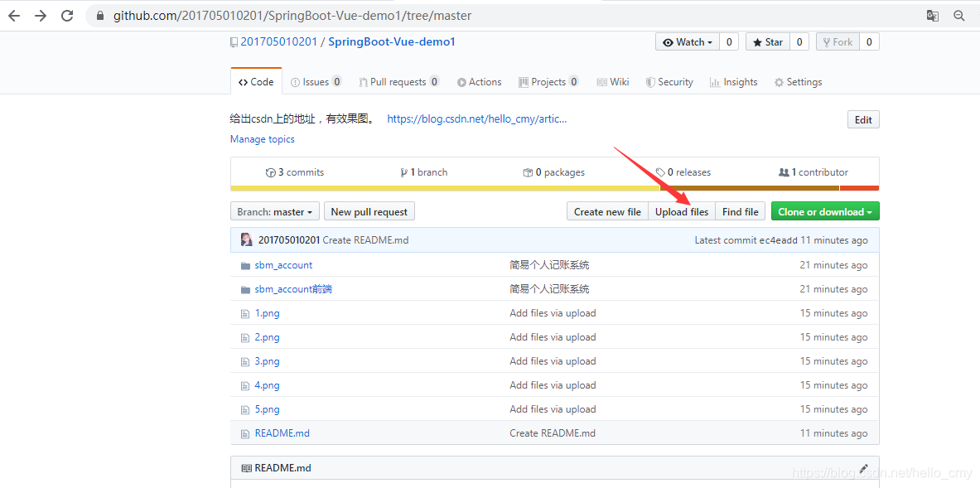
Task: Click Manage topics
Action: 263,139
